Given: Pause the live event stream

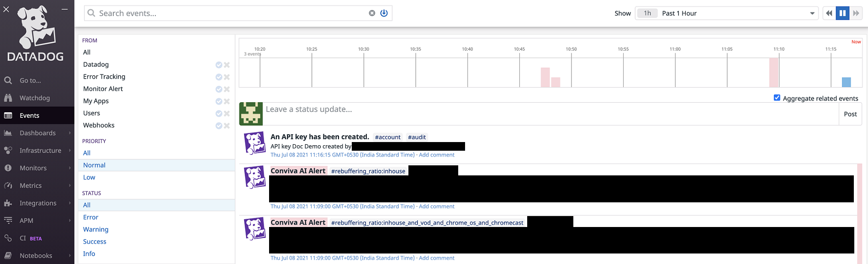Looking at the screenshot, I should coord(842,13).
